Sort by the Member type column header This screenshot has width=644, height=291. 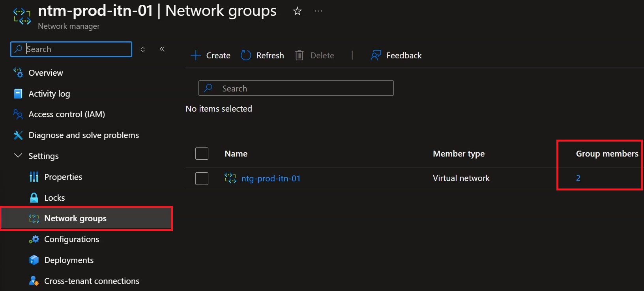(459, 154)
